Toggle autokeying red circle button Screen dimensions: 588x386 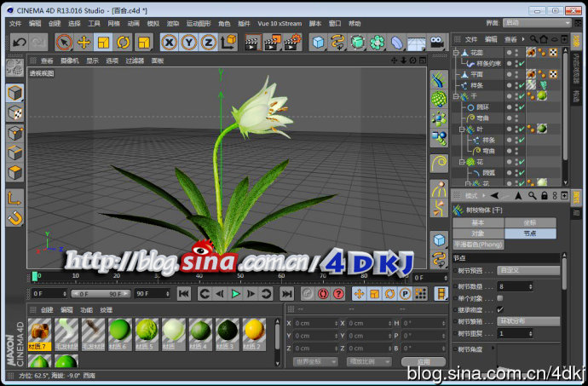323,293
